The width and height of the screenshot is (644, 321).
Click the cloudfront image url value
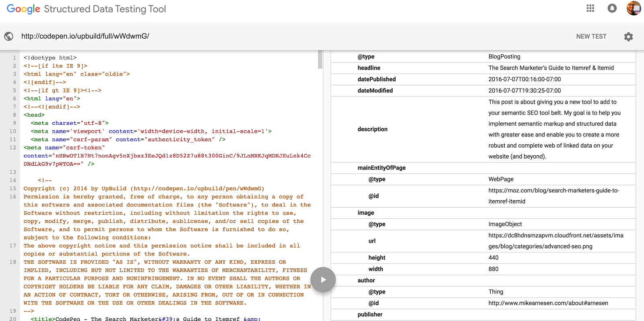556,241
